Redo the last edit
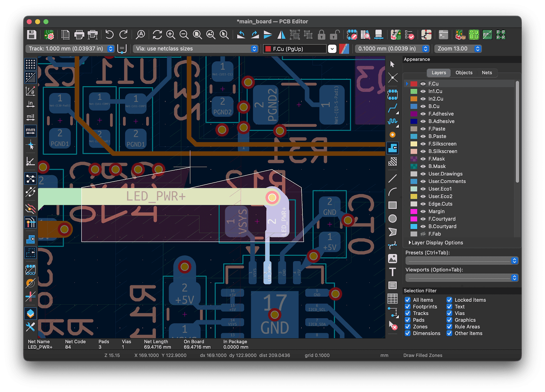This screenshot has height=392, width=545. 123,35
